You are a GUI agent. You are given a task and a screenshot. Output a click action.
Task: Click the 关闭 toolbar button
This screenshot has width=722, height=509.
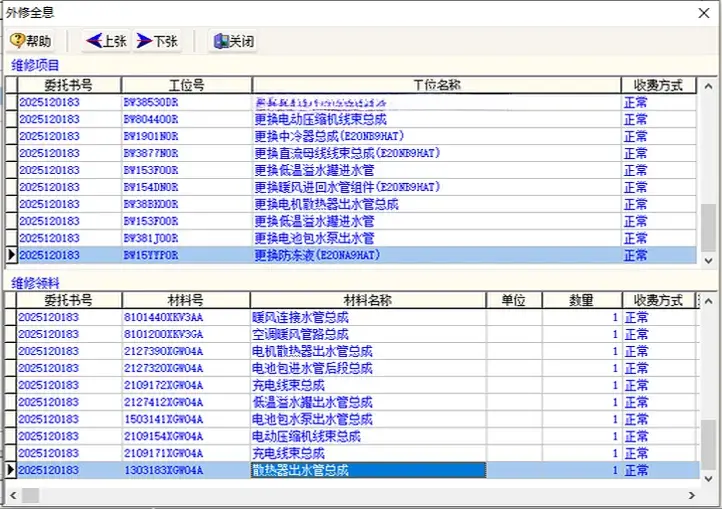click(232, 41)
